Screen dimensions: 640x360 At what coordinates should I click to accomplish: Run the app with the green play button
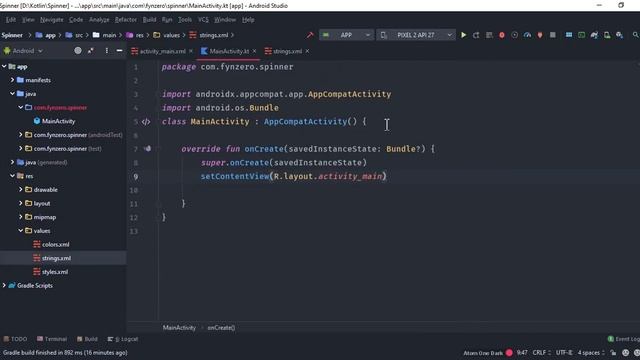[463, 35]
